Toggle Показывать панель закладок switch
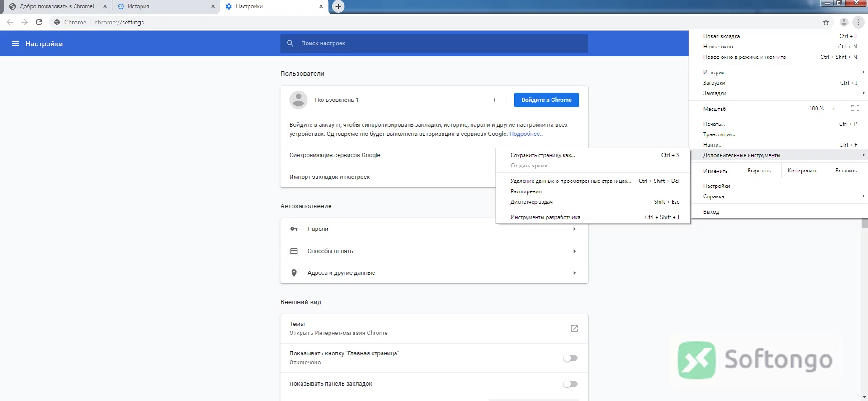Image resolution: width=868 pixels, height=401 pixels. point(571,384)
